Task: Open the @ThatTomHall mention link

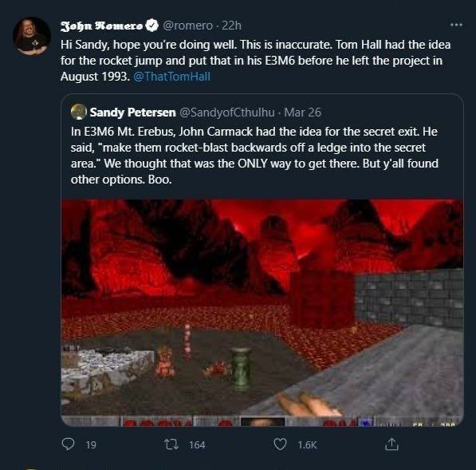Action: [x=171, y=77]
